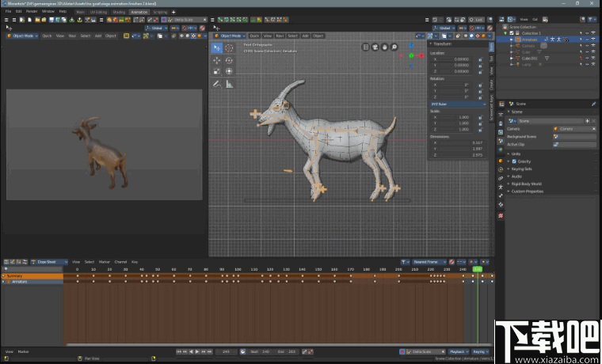Expand the Units panel
This screenshot has height=364, width=602.
tap(516, 154)
